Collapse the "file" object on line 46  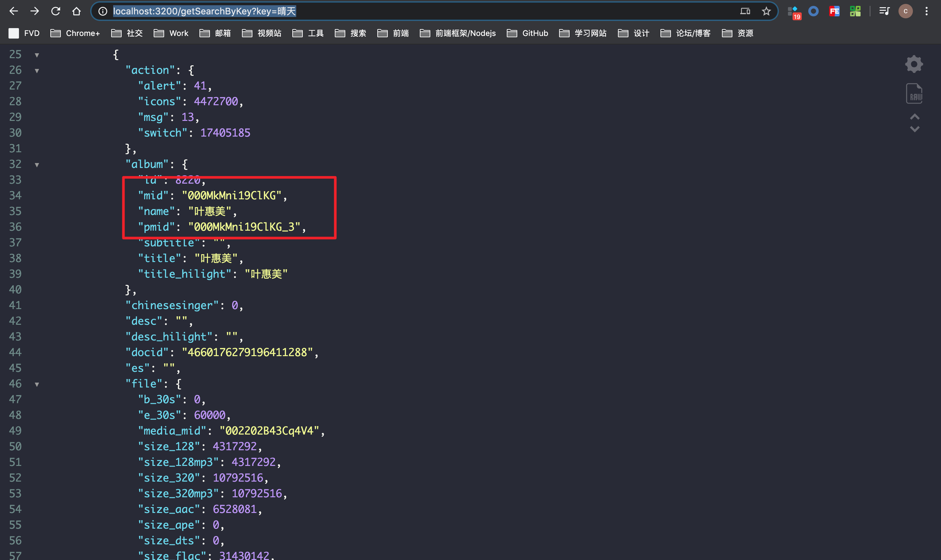click(37, 384)
